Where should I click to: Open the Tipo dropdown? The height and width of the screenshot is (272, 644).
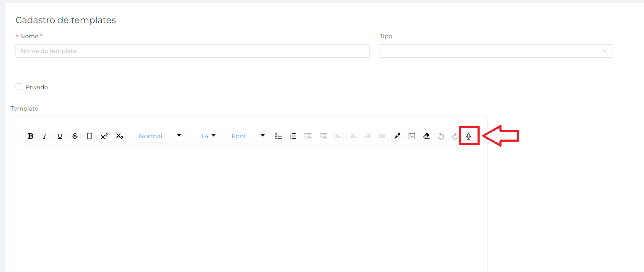495,50
